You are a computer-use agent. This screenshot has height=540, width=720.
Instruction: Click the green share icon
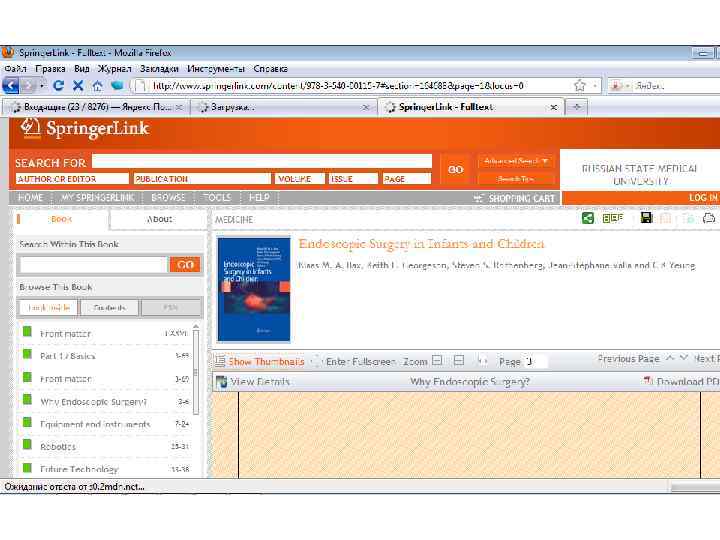pos(588,218)
